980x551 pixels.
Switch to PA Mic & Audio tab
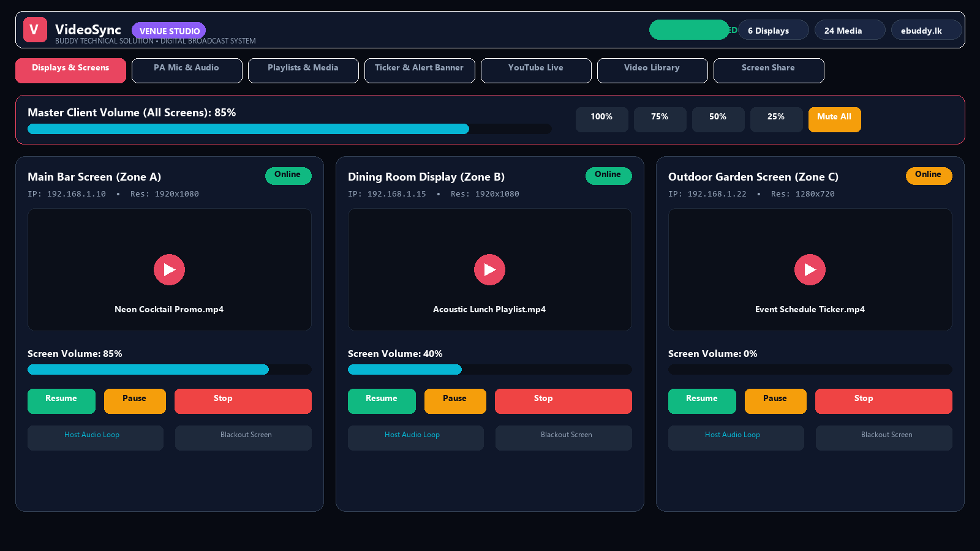click(187, 70)
